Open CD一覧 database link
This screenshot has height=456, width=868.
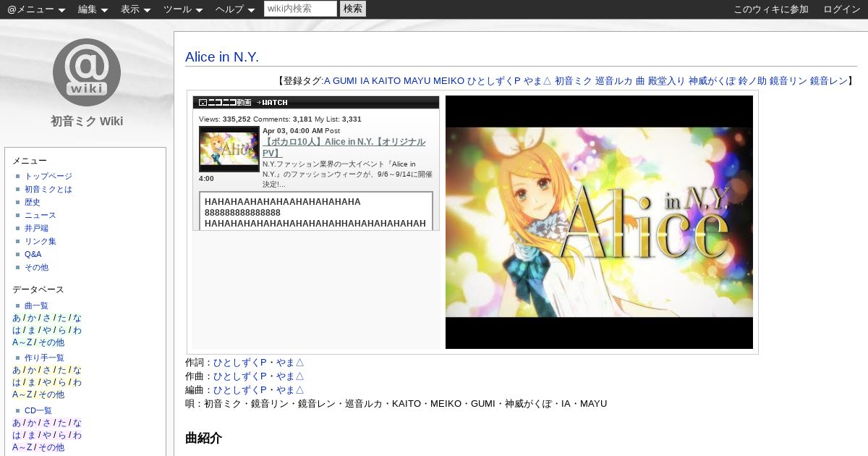click(38, 410)
